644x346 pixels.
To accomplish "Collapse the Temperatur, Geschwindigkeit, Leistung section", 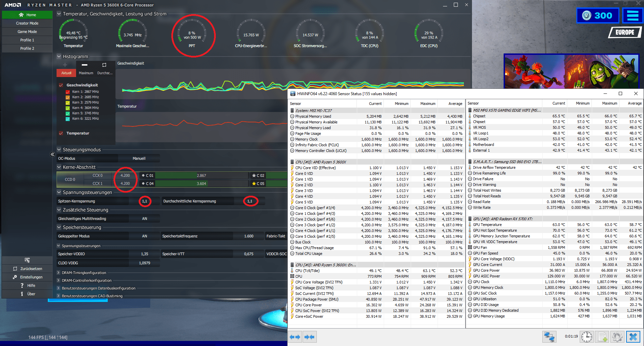I will 59,14.
